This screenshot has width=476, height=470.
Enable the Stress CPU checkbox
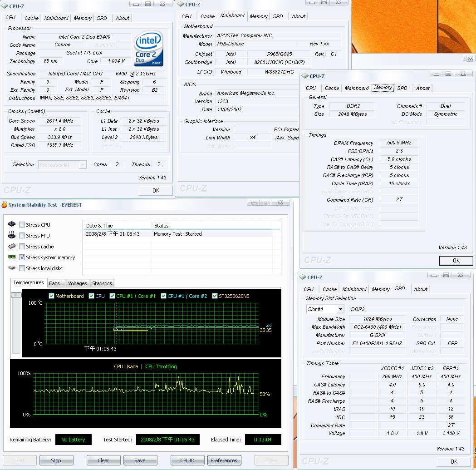click(22, 224)
